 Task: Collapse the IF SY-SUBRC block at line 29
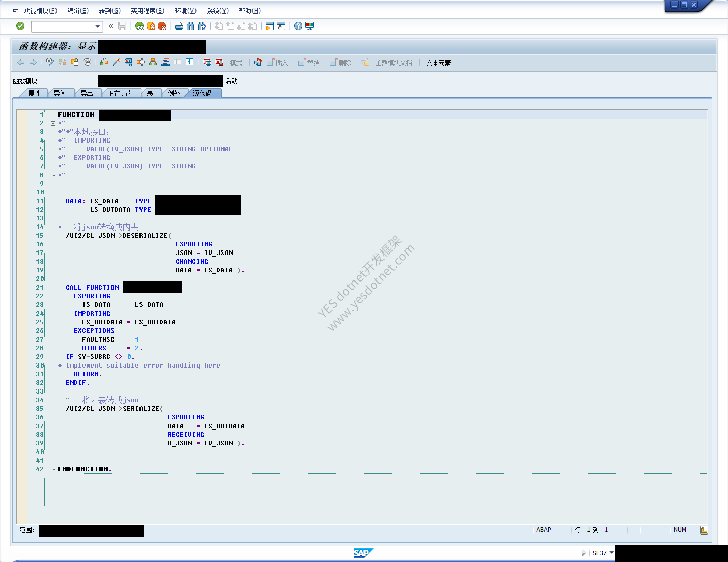[x=53, y=357]
